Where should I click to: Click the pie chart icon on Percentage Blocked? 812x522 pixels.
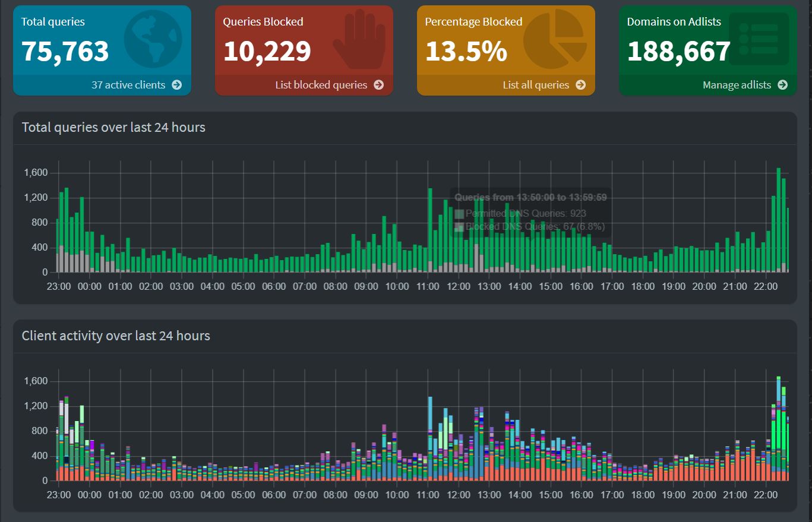pos(555,37)
